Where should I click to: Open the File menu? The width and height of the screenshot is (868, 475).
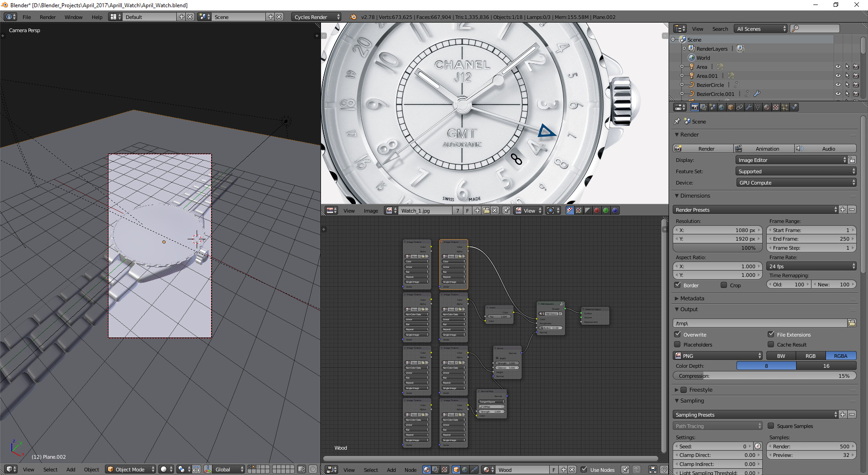[27, 17]
